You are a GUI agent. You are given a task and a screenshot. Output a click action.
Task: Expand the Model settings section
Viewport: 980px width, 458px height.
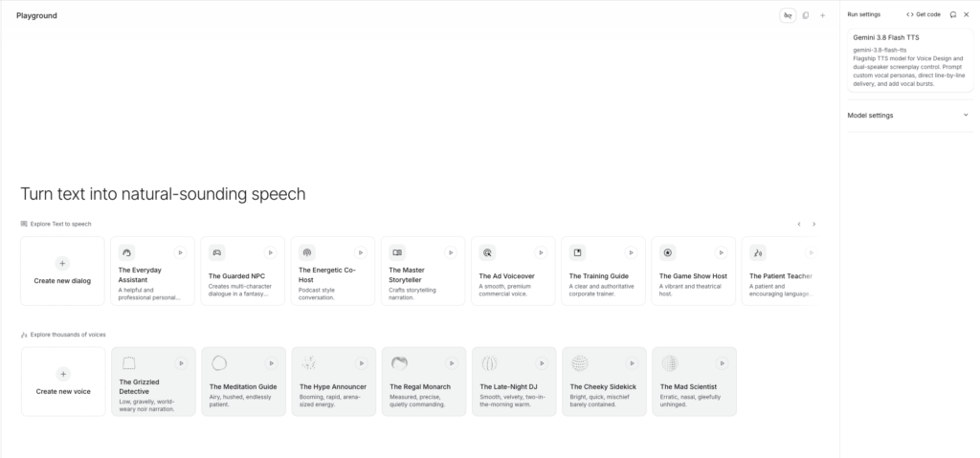click(909, 115)
